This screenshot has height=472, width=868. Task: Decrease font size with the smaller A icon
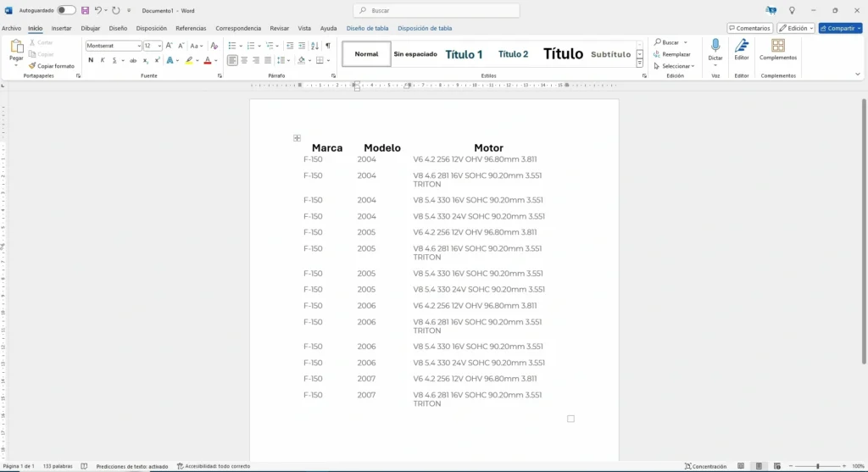(x=181, y=46)
